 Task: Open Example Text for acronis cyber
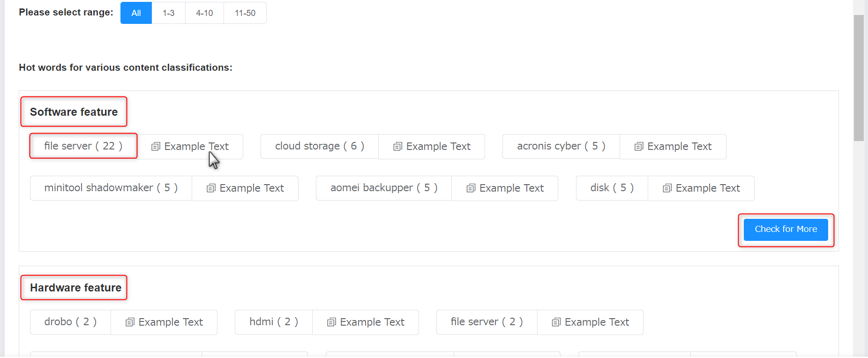(x=673, y=147)
